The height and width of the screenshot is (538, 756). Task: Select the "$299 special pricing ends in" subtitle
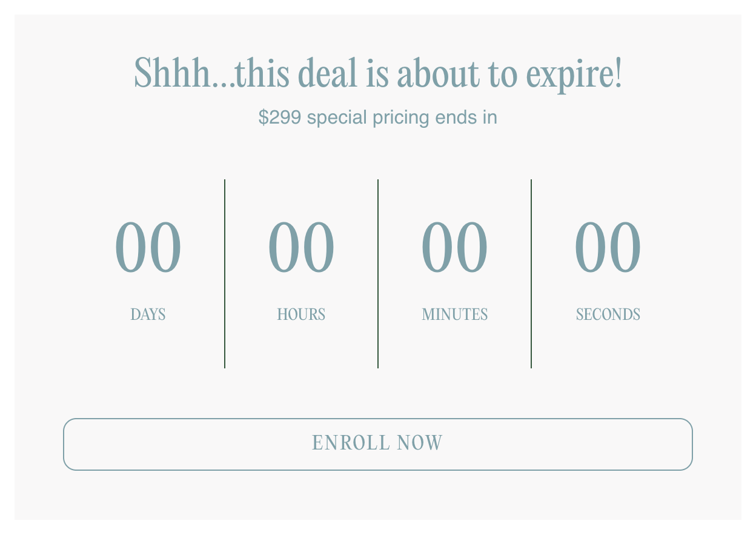pyautogui.click(x=378, y=117)
